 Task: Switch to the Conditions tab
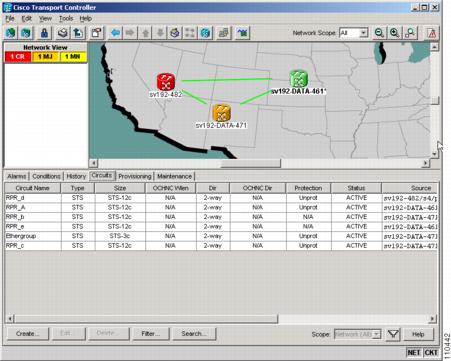tap(46, 176)
